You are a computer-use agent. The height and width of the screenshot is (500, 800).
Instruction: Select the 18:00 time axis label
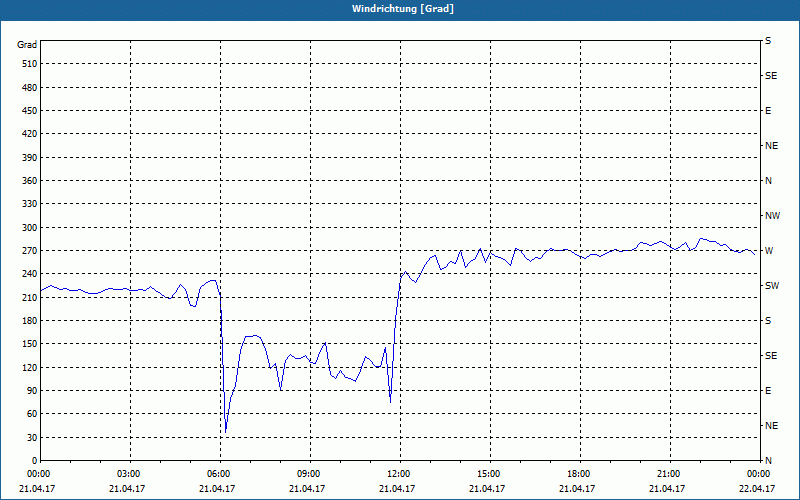[x=577, y=474]
